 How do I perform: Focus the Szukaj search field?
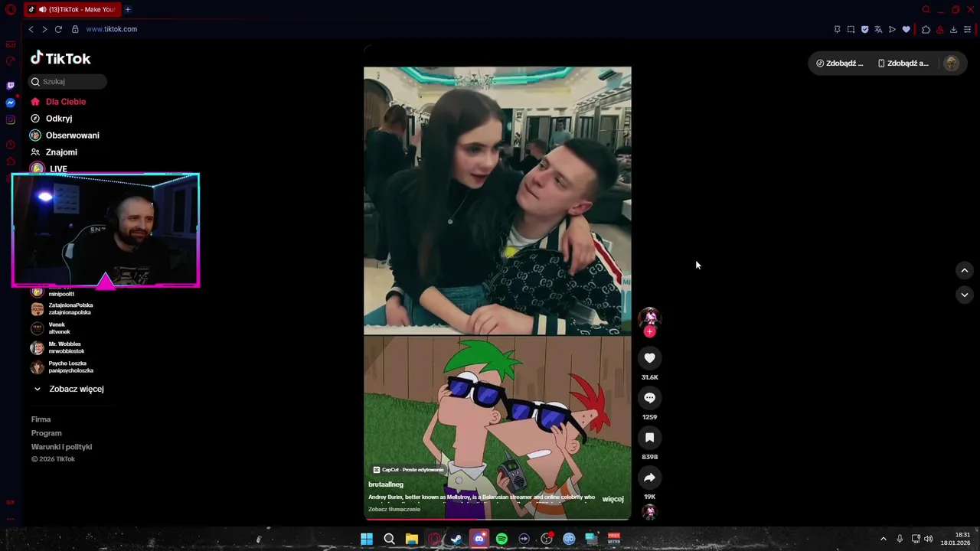click(68, 81)
